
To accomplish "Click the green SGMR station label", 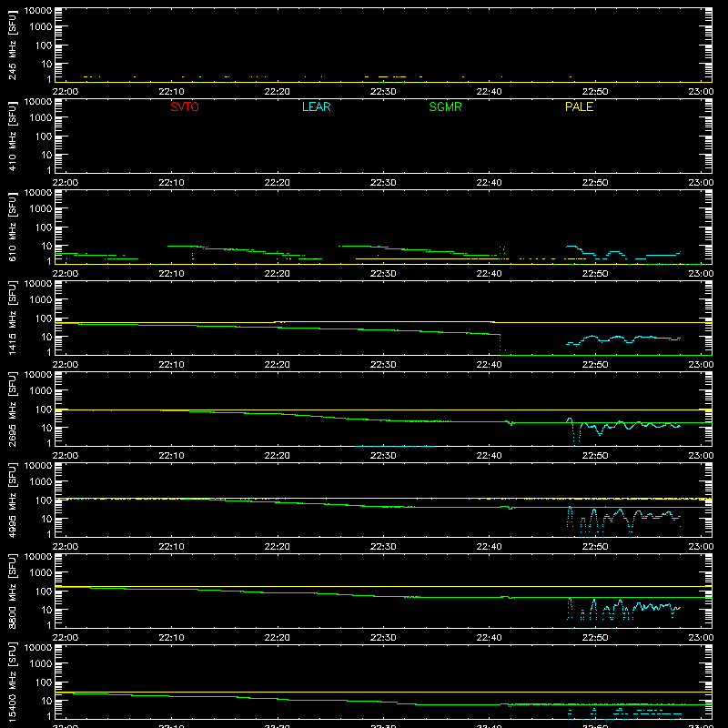I will pos(445,106).
